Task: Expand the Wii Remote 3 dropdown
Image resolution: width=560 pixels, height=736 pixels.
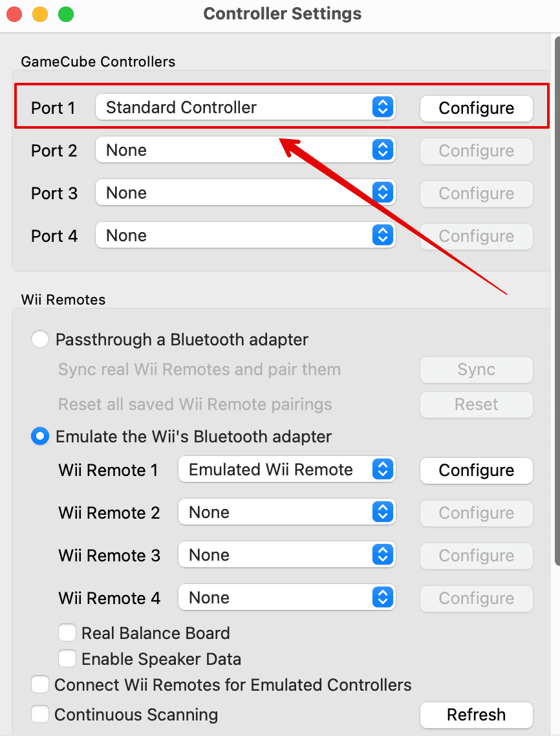Action: point(286,555)
